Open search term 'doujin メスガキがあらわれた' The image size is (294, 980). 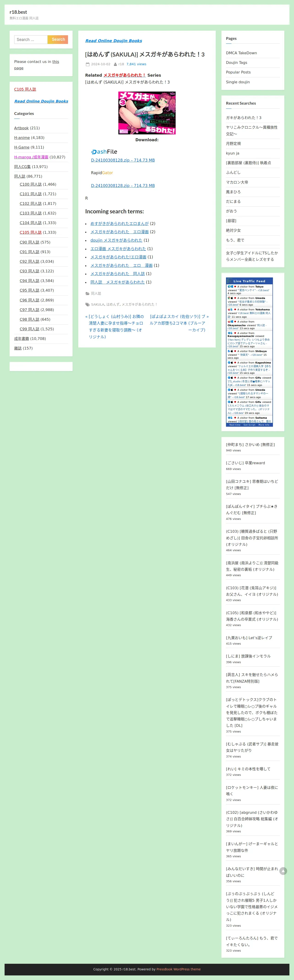point(116,240)
